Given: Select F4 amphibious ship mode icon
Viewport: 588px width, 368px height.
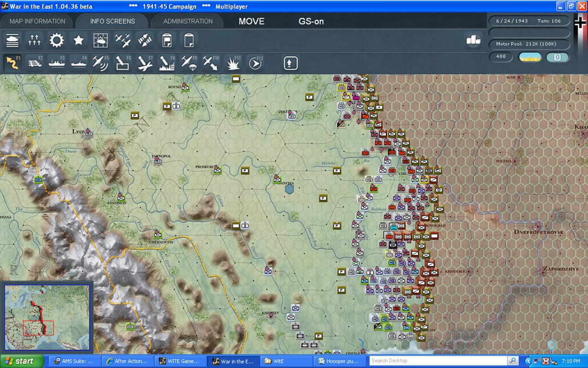Looking at the screenshot, I should click(79, 63).
